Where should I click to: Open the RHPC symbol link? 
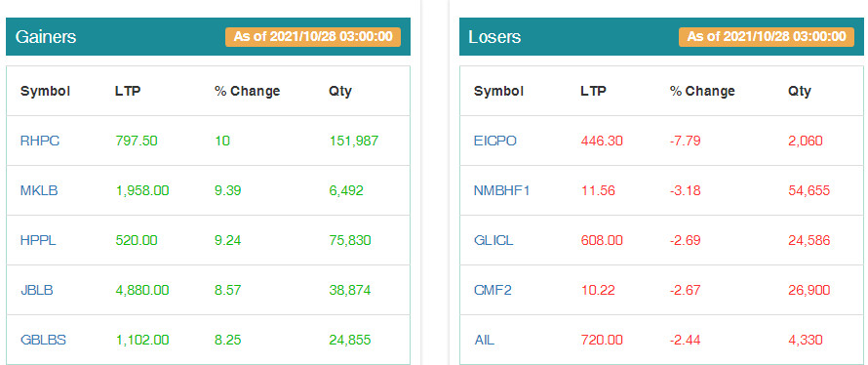[x=40, y=141]
